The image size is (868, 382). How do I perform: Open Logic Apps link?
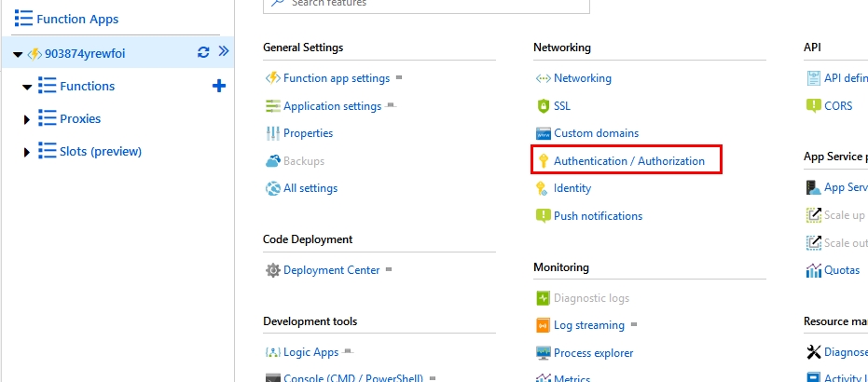click(311, 352)
